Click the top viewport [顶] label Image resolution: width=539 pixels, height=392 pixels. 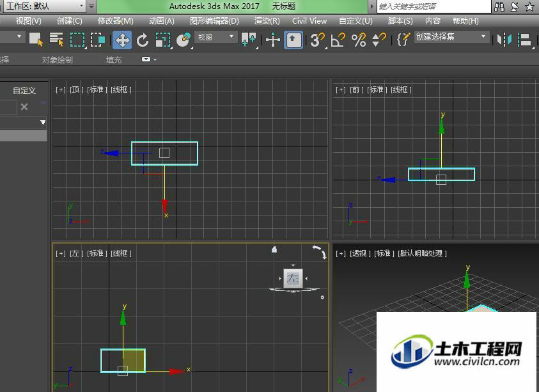pyautogui.click(x=76, y=90)
